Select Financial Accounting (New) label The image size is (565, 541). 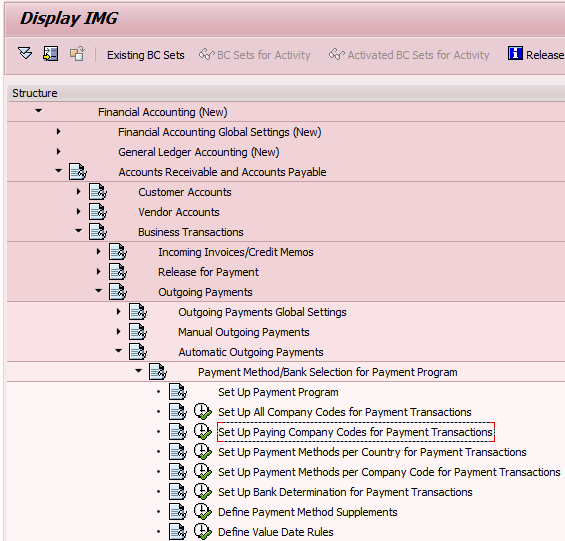pyautogui.click(x=163, y=112)
